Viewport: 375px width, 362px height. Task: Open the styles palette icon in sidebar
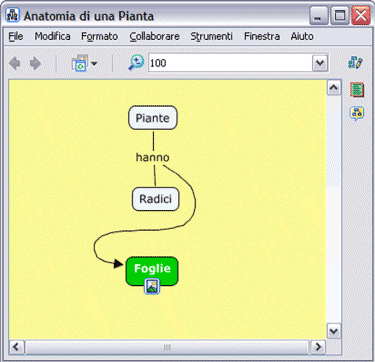(x=355, y=62)
